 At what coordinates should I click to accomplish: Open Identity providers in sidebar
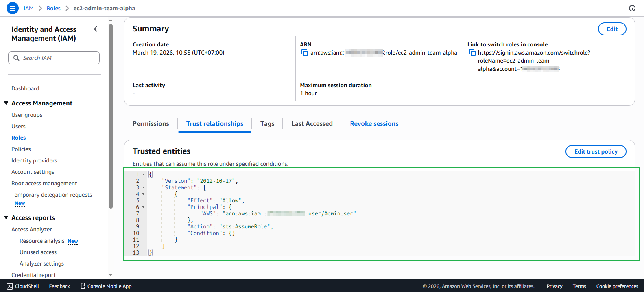34,160
